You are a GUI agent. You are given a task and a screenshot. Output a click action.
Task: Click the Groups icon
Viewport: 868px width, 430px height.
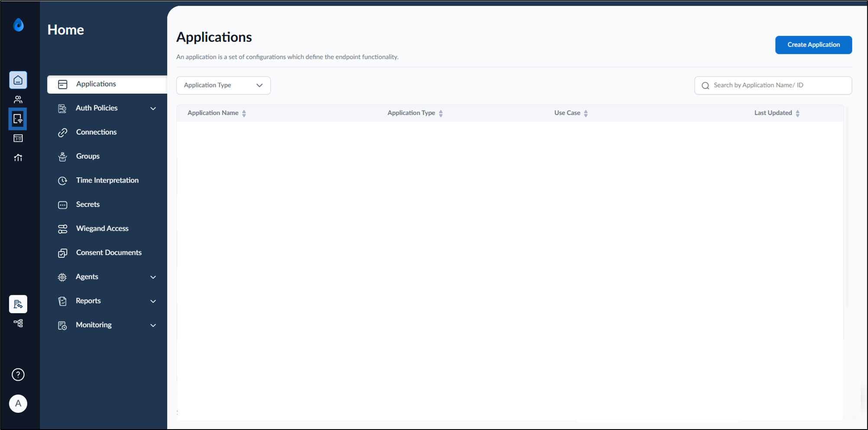(63, 157)
